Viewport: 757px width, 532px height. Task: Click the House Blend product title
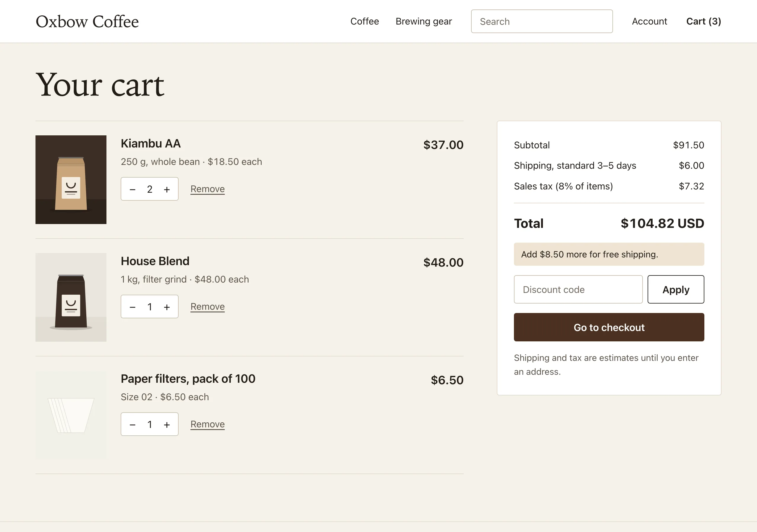point(155,261)
